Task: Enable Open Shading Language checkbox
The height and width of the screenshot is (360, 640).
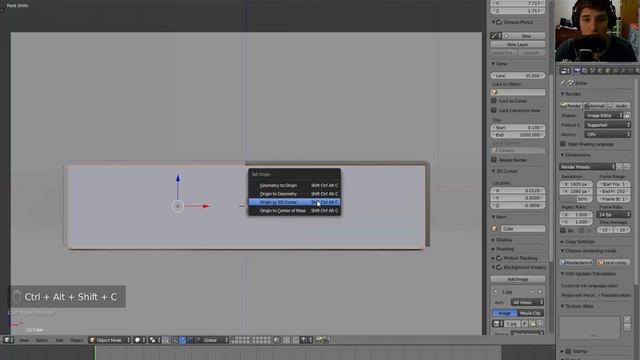Action: (x=563, y=144)
